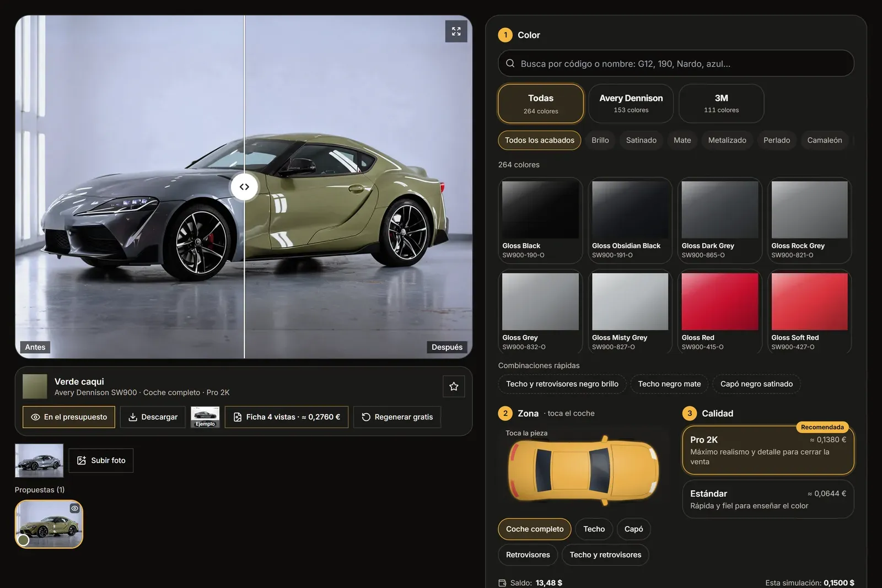Select the Todas 264 colores tab

tap(541, 104)
